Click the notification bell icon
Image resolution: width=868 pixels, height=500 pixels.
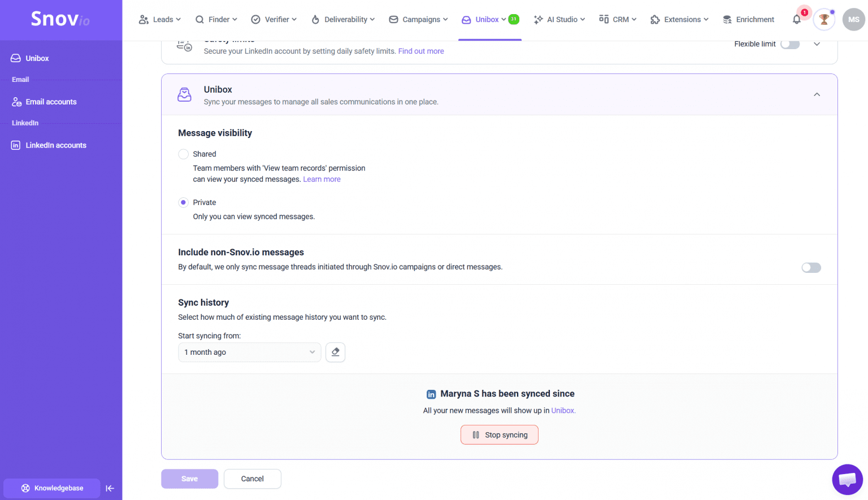(797, 20)
